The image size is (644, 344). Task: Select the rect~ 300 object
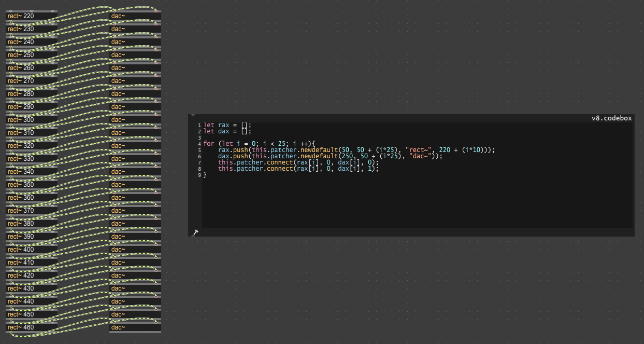tap(31, 120)
